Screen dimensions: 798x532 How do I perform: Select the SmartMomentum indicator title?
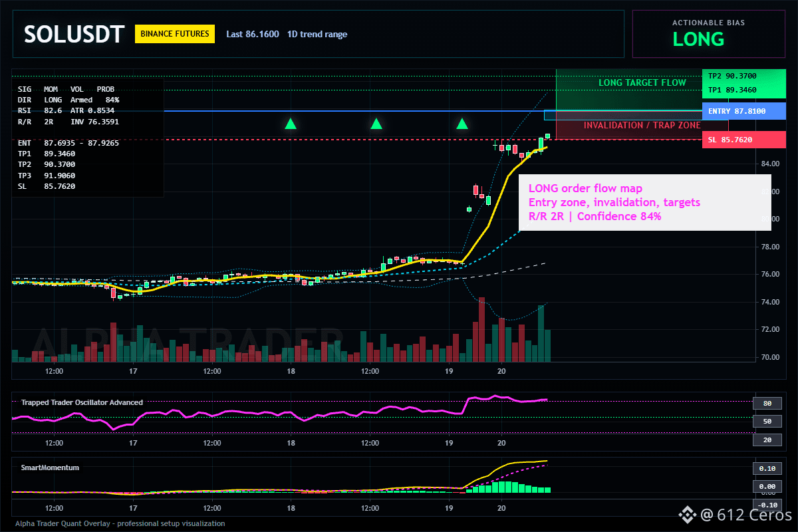[50, 467]
